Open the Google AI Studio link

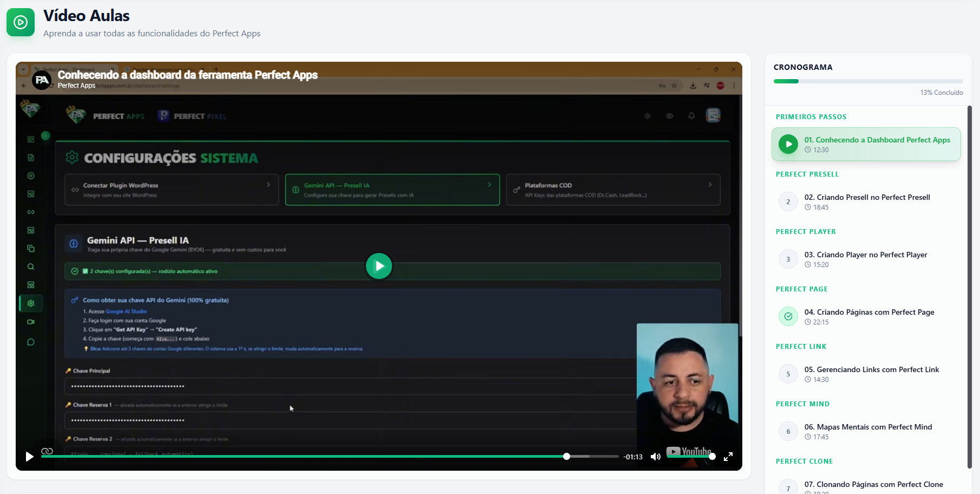click(x=126, y=311)
